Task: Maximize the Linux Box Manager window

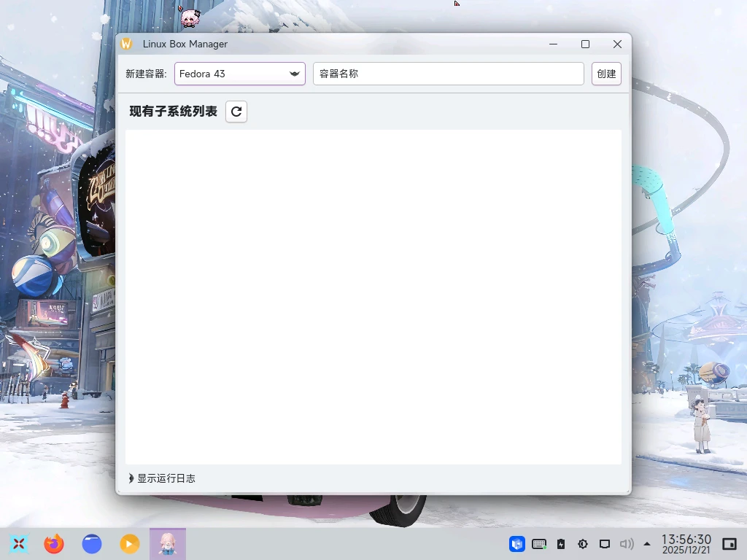Action: pos(586,44)
